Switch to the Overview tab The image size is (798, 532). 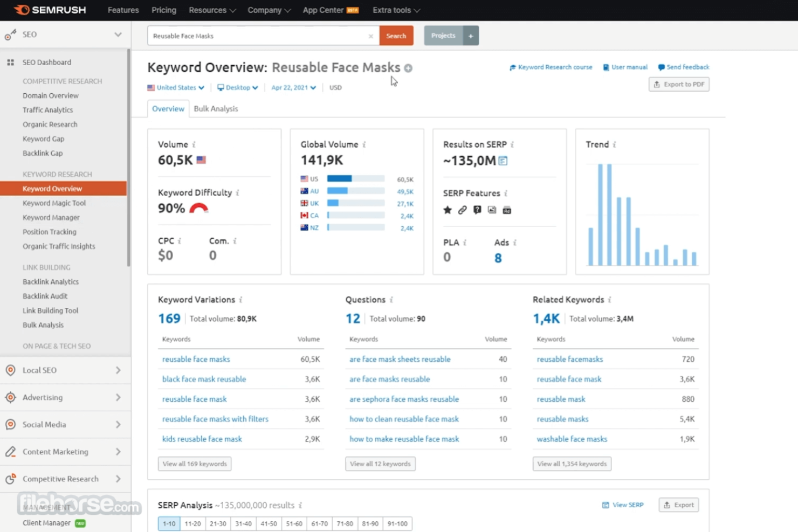coord(168,109)
